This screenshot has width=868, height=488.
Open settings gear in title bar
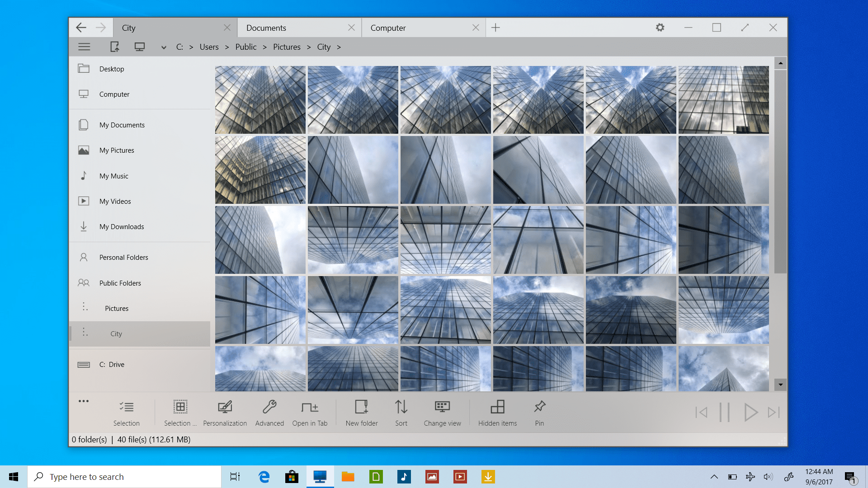pyautogui.click(x=660, y=28)
